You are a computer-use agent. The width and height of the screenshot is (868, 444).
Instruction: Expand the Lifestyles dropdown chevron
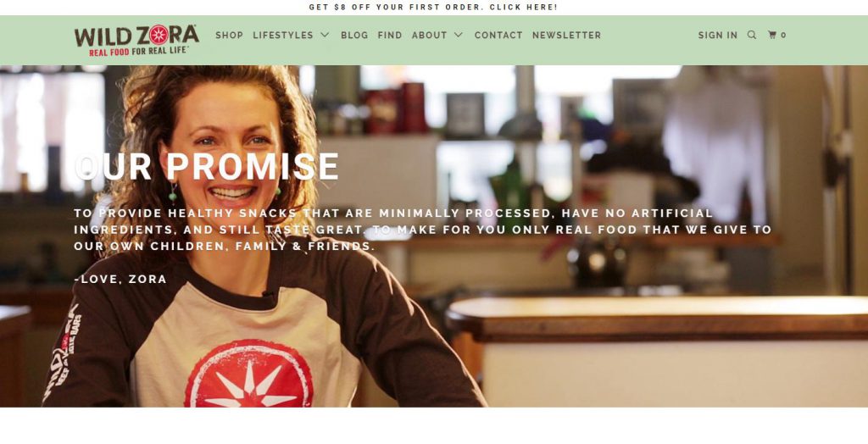coord(325,35)
